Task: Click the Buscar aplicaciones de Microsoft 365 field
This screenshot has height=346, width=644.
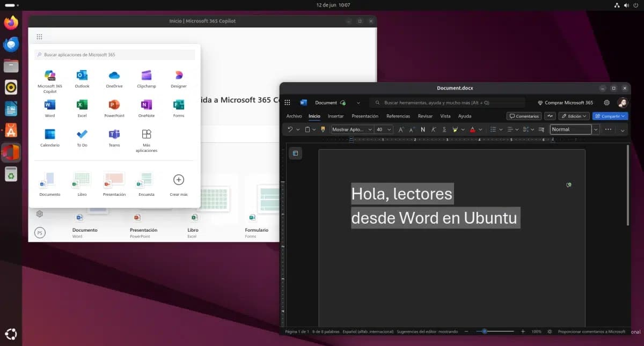Action: [114, 55]
